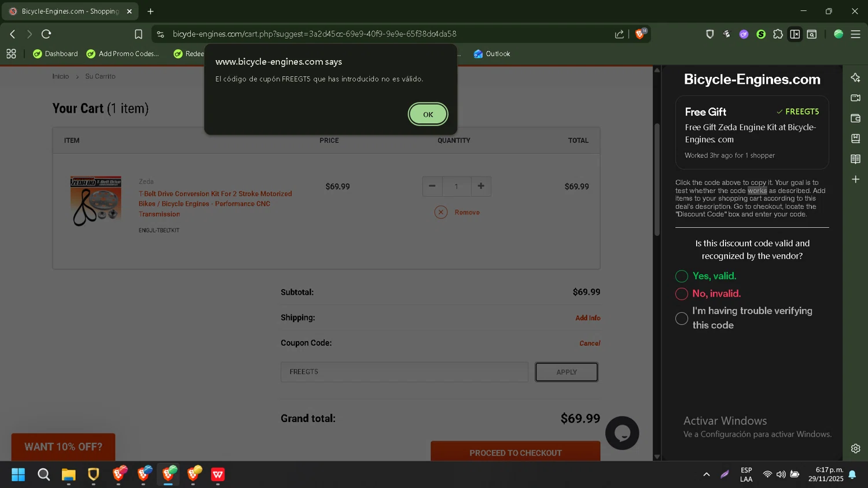The height and width of the screenshot is (488, 868).
Task: Cancel the coupon code entry
Action: [590, 343]
